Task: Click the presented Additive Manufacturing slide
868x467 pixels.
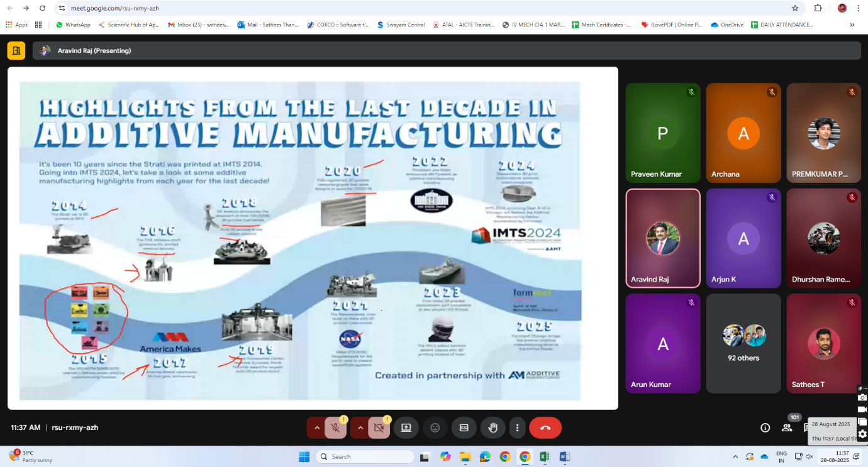Action: point(313,238)
